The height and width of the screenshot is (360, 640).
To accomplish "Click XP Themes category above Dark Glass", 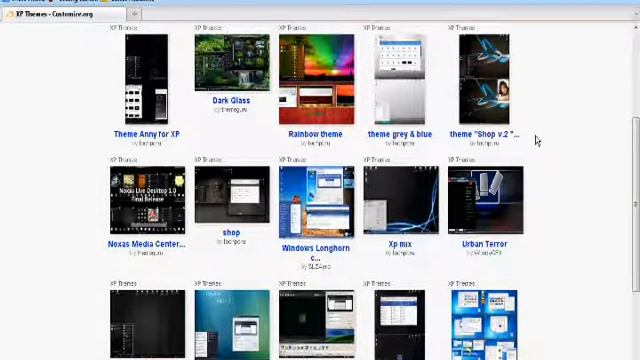I will click(x=208, y=28).
